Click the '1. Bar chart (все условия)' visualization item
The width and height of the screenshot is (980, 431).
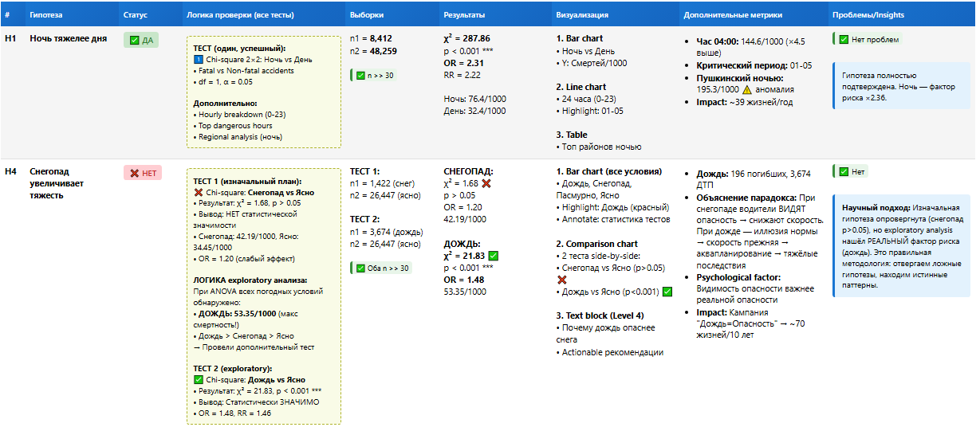tap(608, 170)
